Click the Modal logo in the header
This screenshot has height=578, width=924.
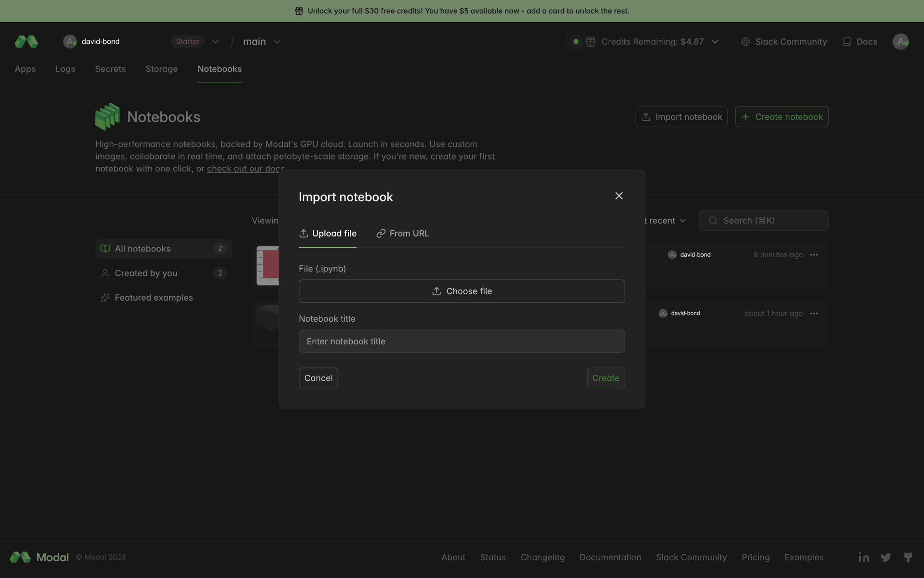26,41
